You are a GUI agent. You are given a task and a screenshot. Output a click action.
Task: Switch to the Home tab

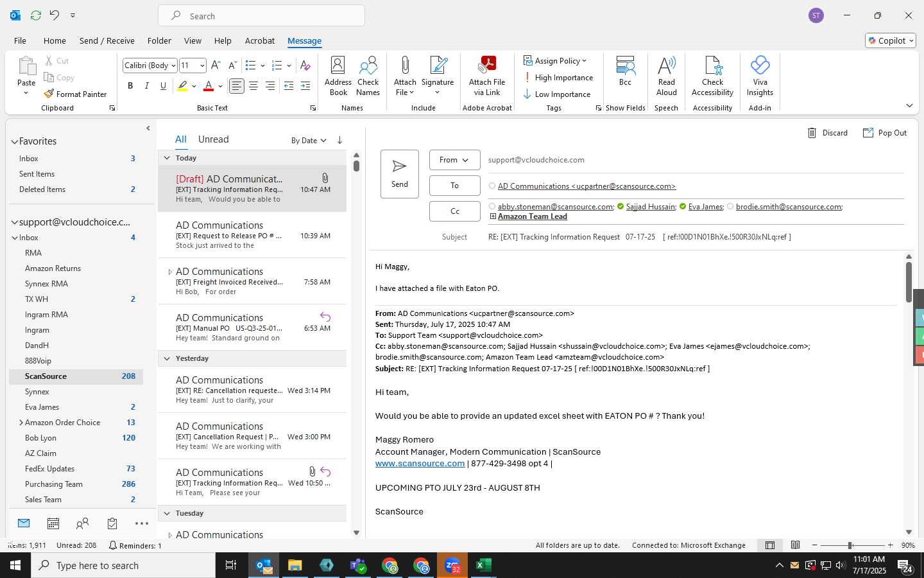(55, 40)
